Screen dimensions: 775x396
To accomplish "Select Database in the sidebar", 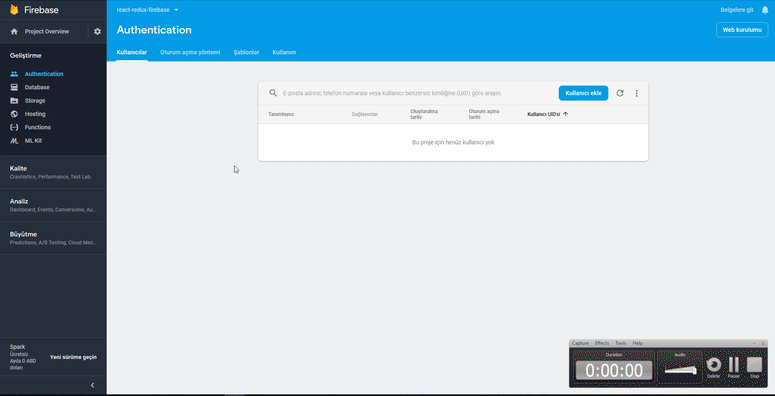I will tap(37, 88).
